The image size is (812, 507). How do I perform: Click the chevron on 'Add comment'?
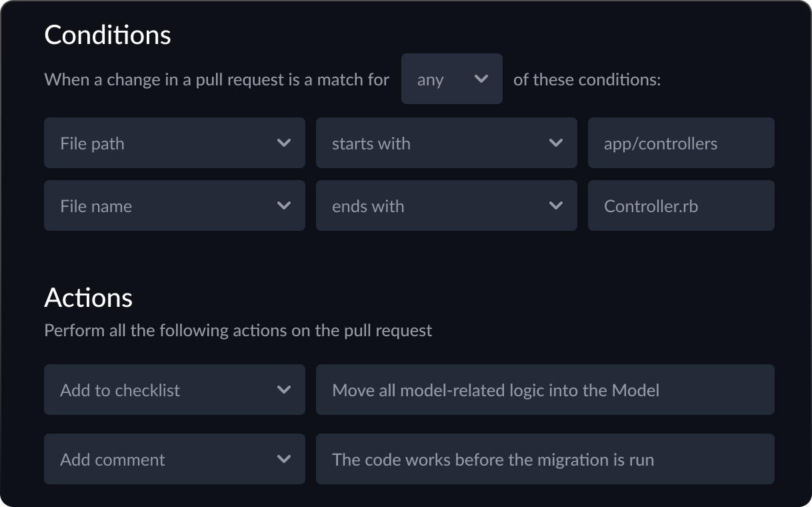[x=285, y=459]
